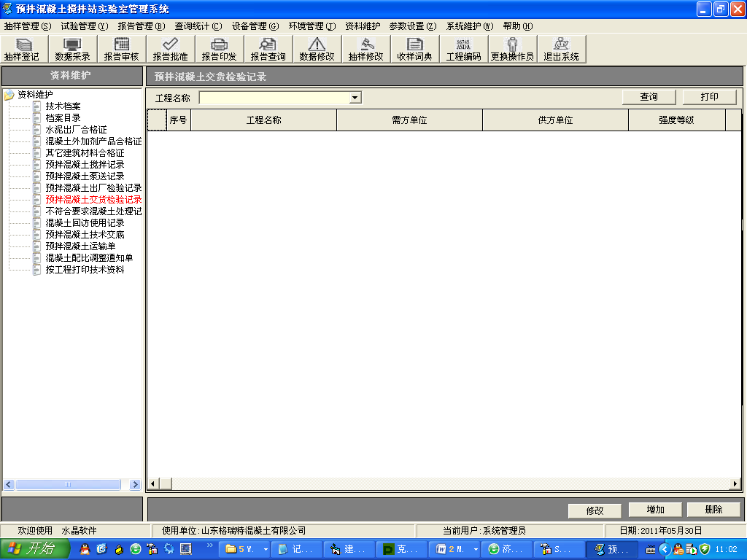Collapse the 资料维护 root tree folder
The image size is (747, 560).
click(x=9, y=95)
